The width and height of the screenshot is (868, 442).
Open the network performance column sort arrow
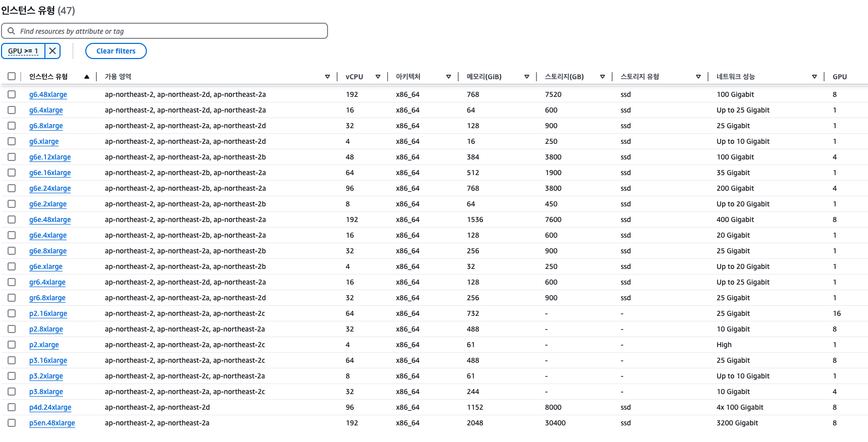click(x=815, y=77)
